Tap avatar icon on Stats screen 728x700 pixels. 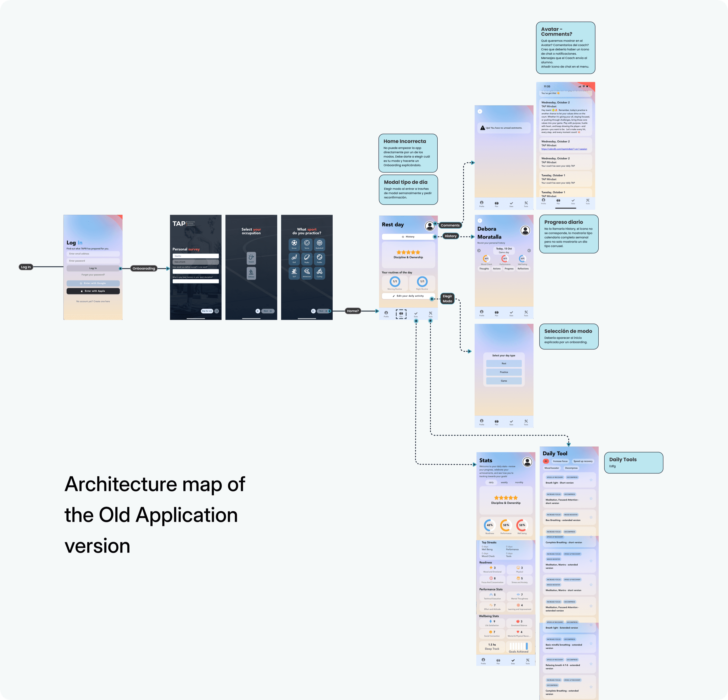[x=528, y=462]
